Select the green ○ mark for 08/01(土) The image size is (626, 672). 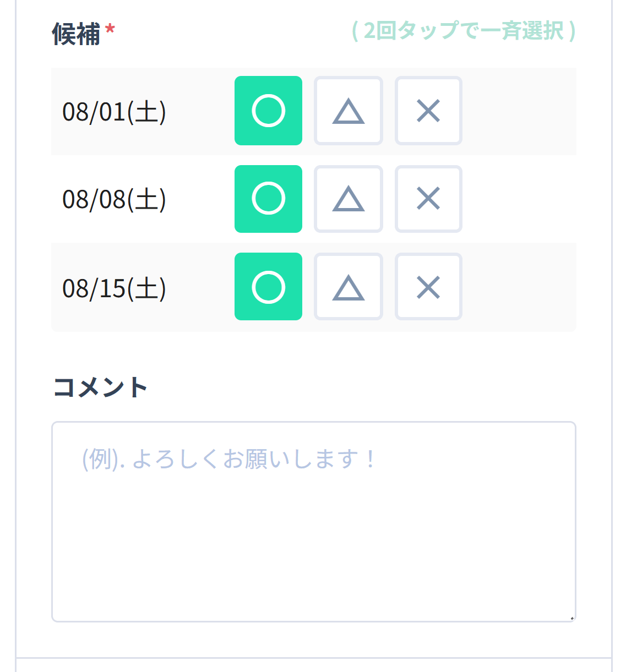(x=268, y=111)
